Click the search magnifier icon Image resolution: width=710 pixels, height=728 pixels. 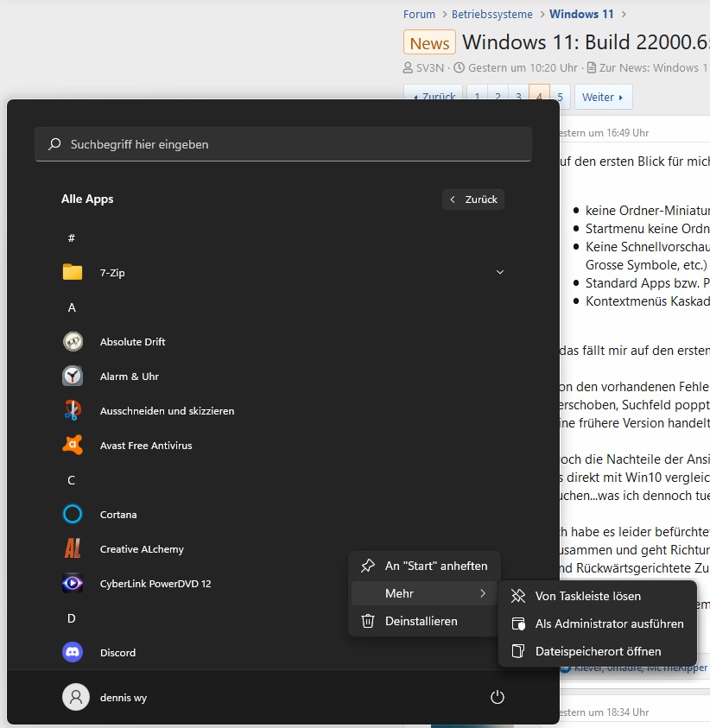tap(54, 144)
